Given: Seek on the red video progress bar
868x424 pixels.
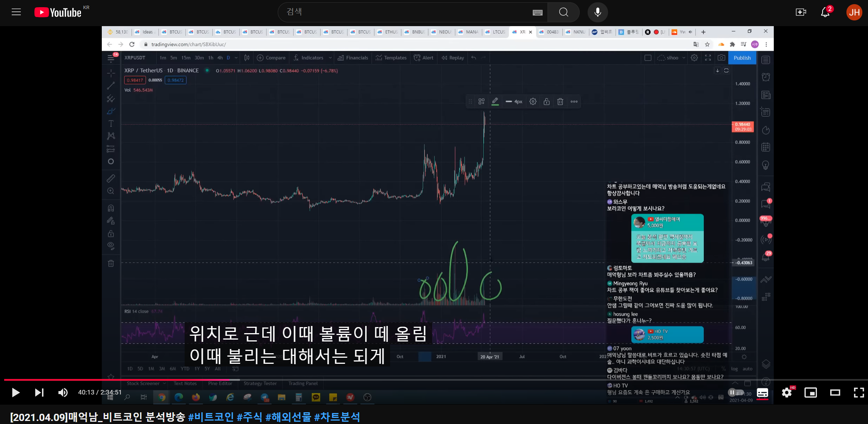Looking at the screenshot, I should click(x=434, y=379).
